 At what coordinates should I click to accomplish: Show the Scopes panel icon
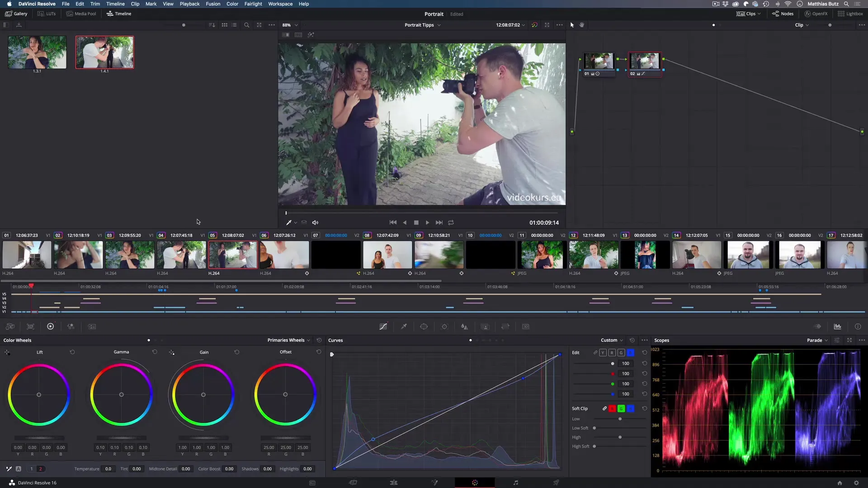(x=837, y=327)
